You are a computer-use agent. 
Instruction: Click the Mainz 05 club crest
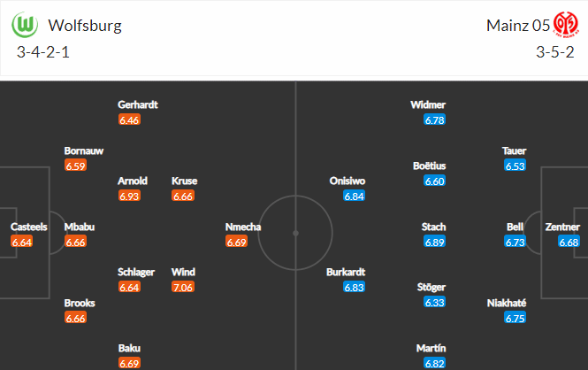coord(566,25)
